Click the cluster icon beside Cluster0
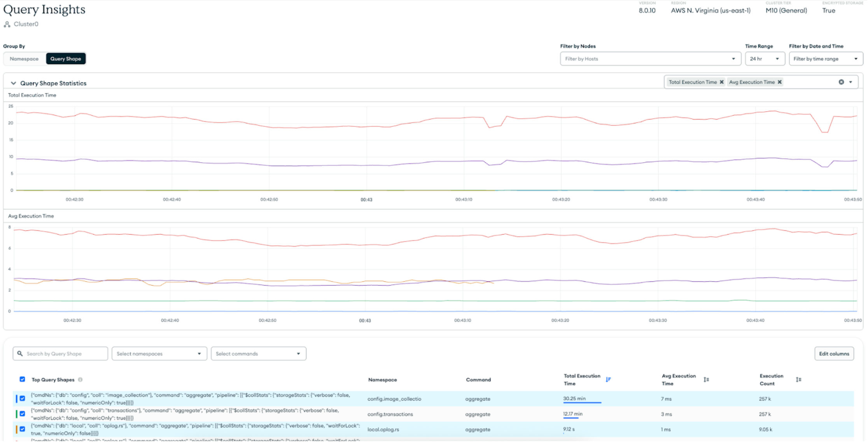Viewport: 868px width, 442px height. pyautogui.click(x=7, y=24)
